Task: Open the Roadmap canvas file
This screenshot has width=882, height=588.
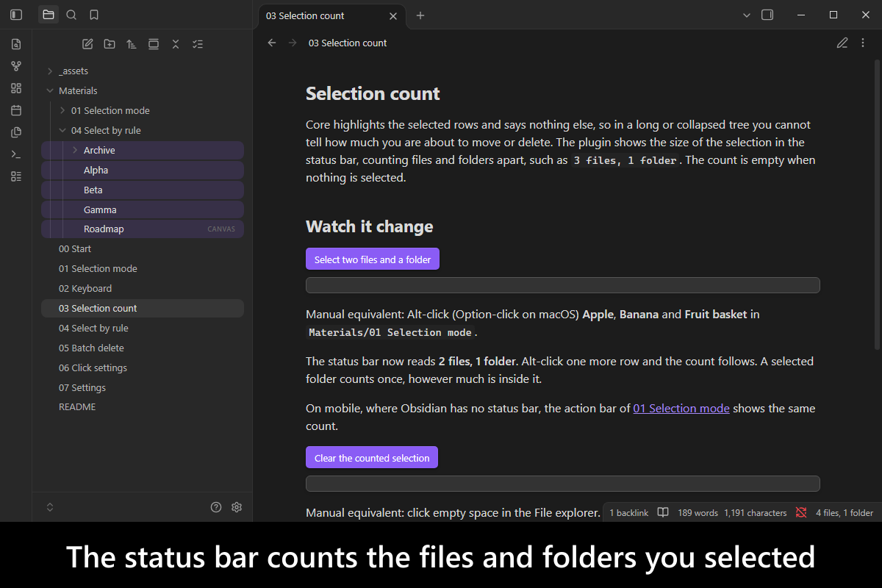Action: point(142,229)
